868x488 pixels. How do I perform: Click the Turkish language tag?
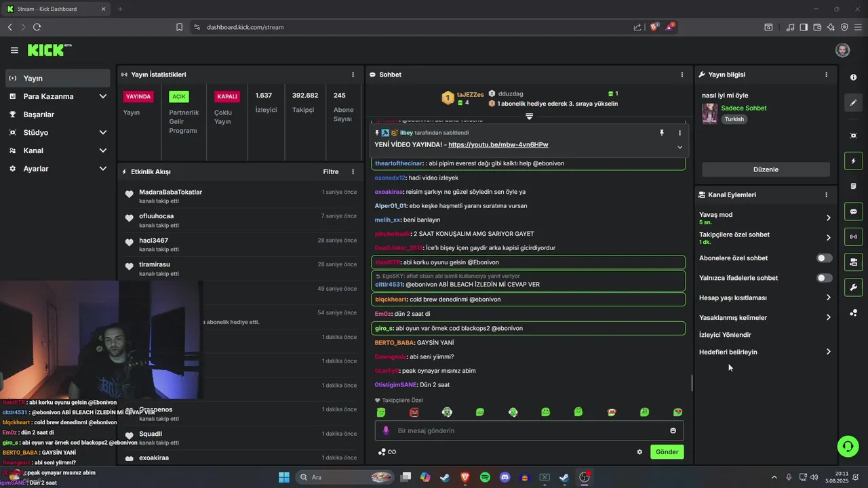tap(734, 119)
